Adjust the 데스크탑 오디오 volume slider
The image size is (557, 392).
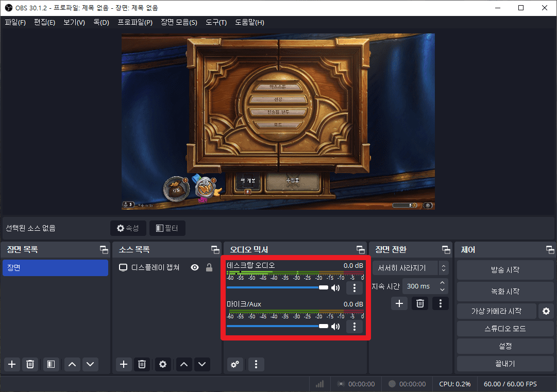click(x=277, y=287)
